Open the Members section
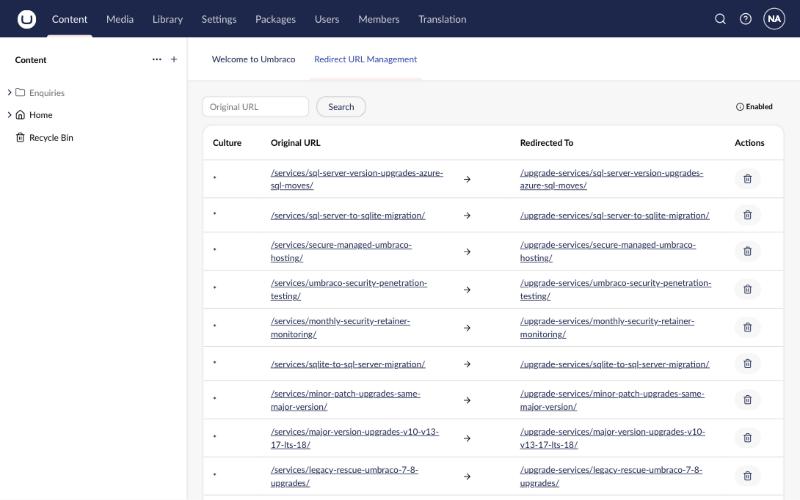 pos(379,19)
